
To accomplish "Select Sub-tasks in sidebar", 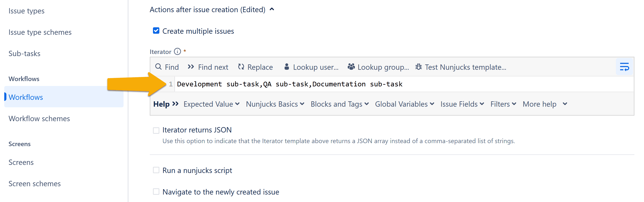I will [x=24, y=53].
